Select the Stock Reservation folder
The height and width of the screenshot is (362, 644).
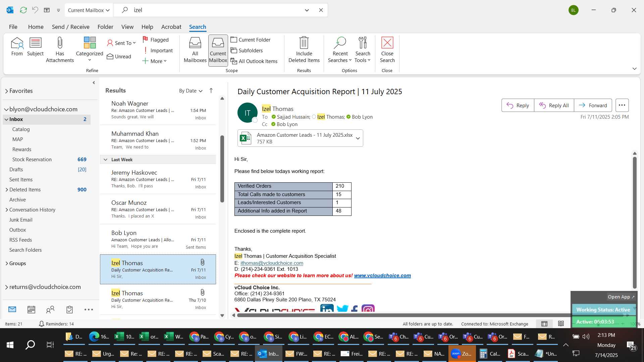pyautogui.click(x=47, y=160)
